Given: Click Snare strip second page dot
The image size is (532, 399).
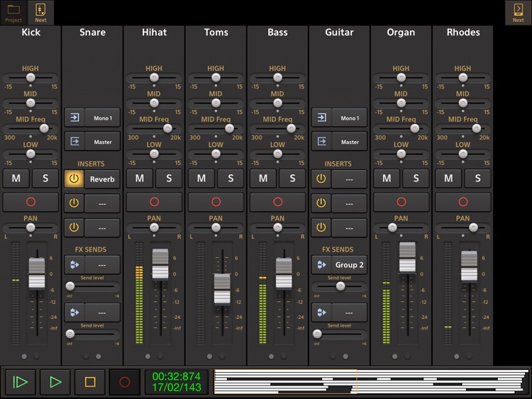Looking at the screenshot, I should [99, 356].
